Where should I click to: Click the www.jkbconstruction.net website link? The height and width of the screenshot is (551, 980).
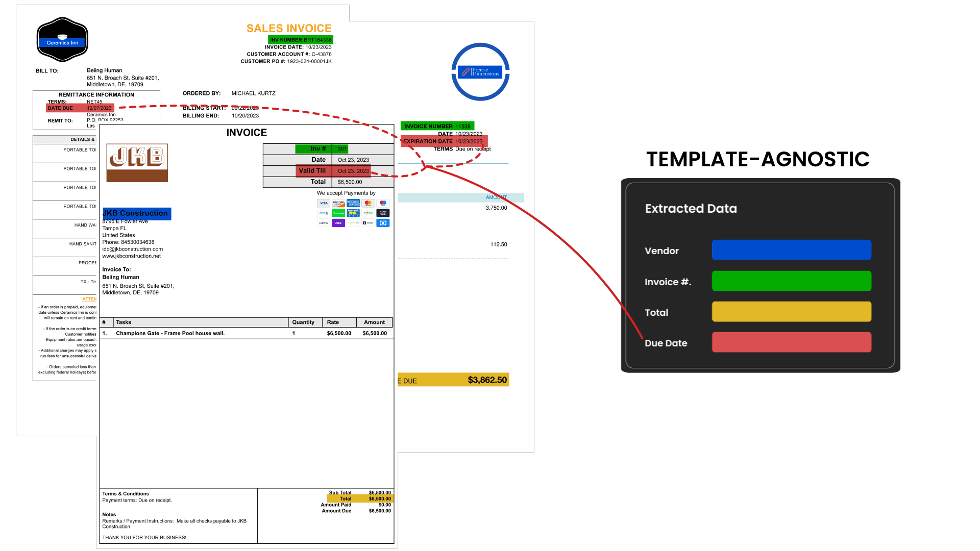click(x=132, y=256)
